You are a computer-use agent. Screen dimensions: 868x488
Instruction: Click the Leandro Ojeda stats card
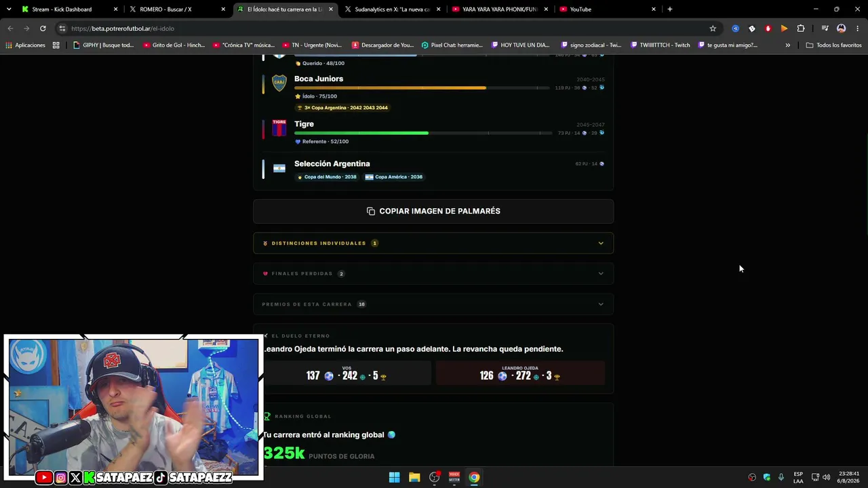click(x=521, y=373)
